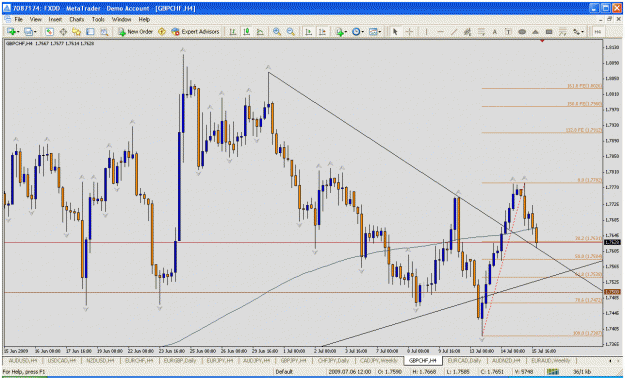Click the red chart shift triangle marker

542,41
